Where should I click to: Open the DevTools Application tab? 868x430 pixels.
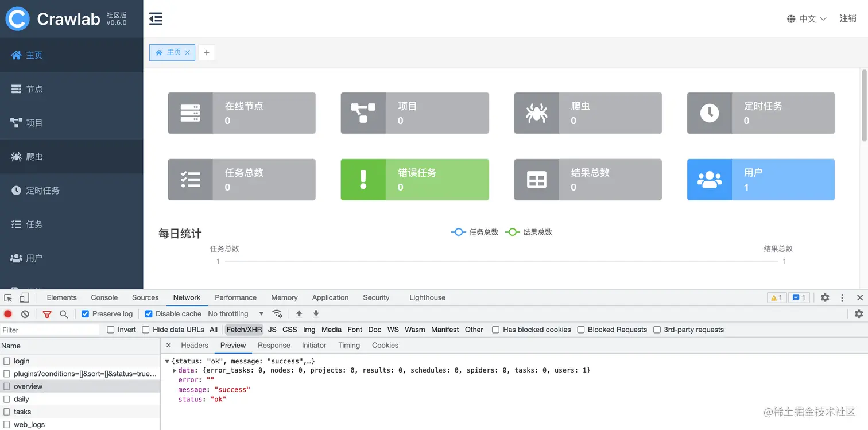(x=330, y=297)
